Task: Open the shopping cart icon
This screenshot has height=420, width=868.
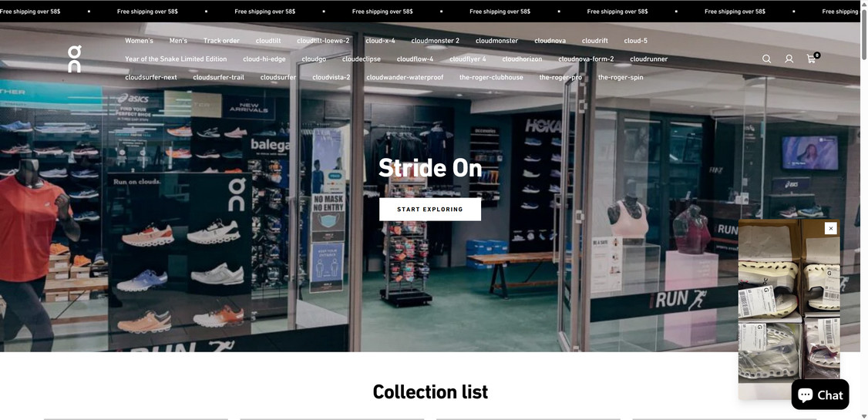Action: (812, 58)
